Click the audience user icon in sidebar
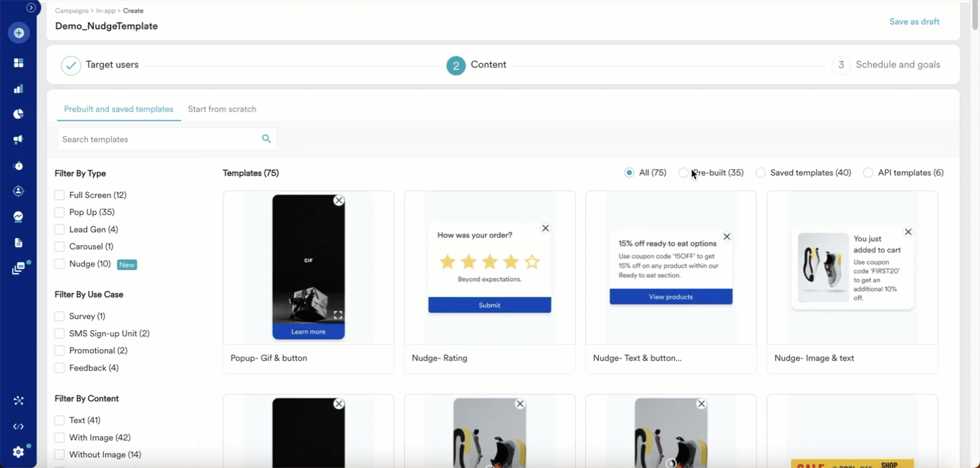This screenshot has height=468, width=980. (18, 191)
